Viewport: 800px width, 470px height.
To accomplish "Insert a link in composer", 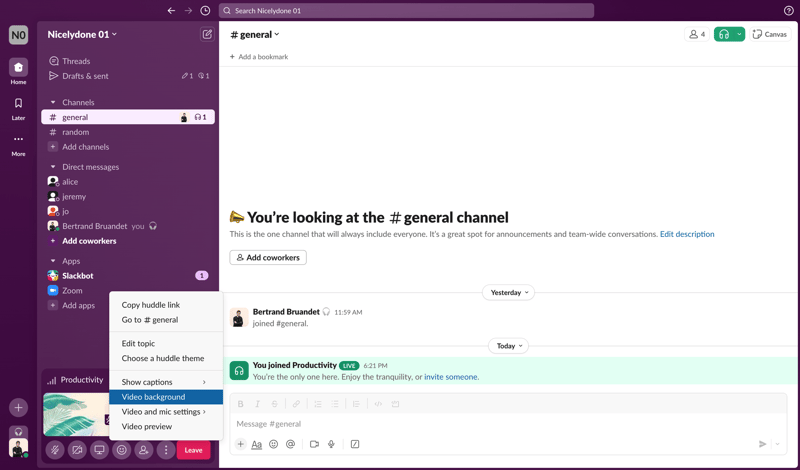I will [x=296, y=404].
